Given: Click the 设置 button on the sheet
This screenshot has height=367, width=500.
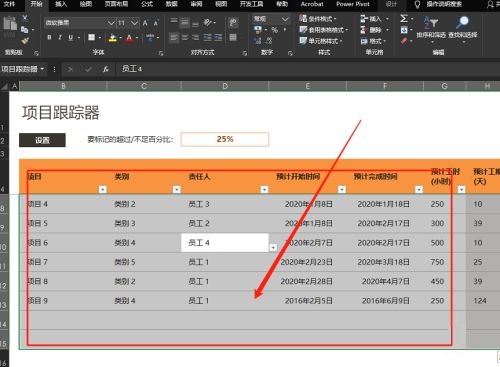Looking at the screenshot, I should (42, 140).
